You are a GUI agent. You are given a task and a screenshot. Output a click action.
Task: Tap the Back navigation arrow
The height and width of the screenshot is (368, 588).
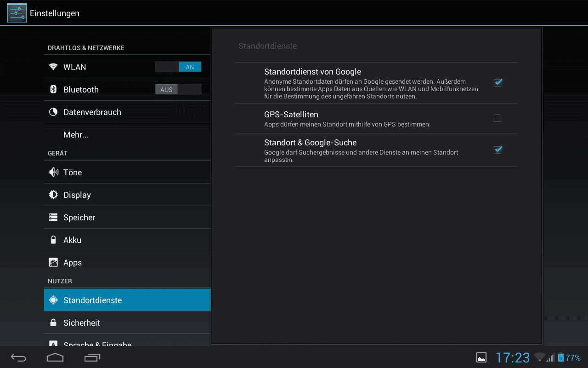[x=18, y=357]
